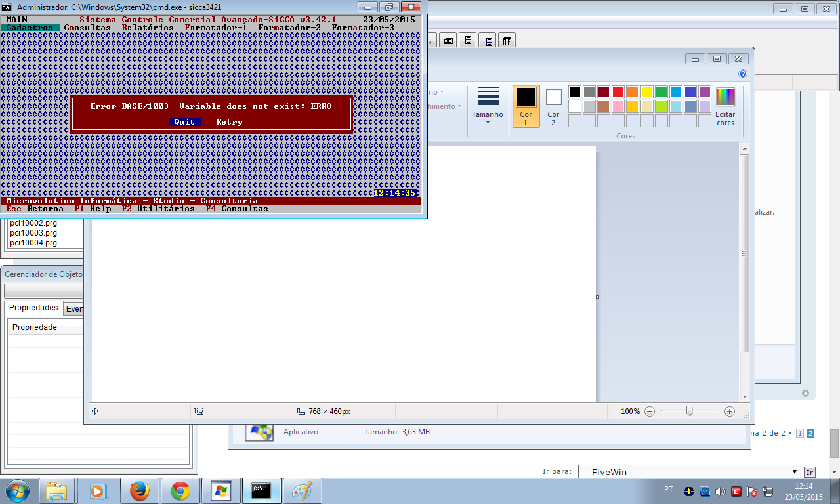
Task: Open the Relatórios menu in SiCCA
Action: [148, 28]
